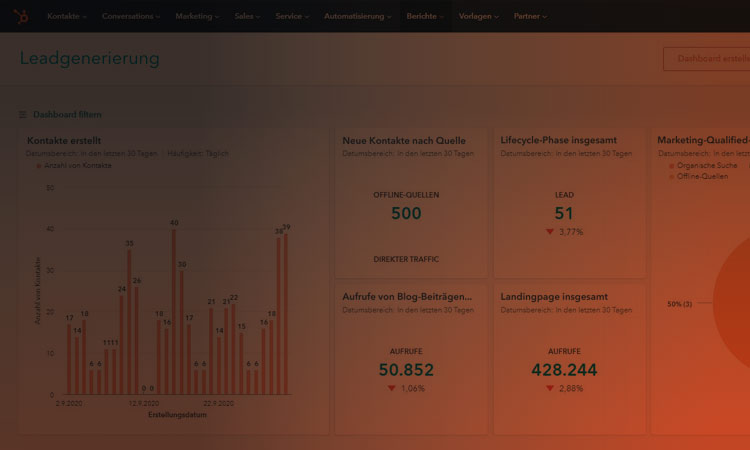Expand the Marketing dropdown arrow
Image resolution: width=750 pixels, height=450 pixels.
(x=217, y=17)
